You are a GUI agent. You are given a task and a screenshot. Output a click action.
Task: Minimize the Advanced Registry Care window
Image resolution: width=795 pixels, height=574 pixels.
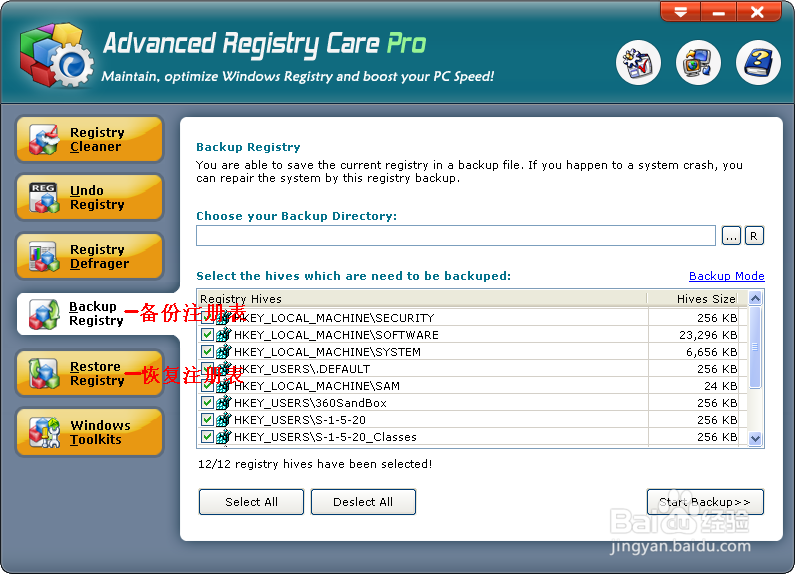718,12
